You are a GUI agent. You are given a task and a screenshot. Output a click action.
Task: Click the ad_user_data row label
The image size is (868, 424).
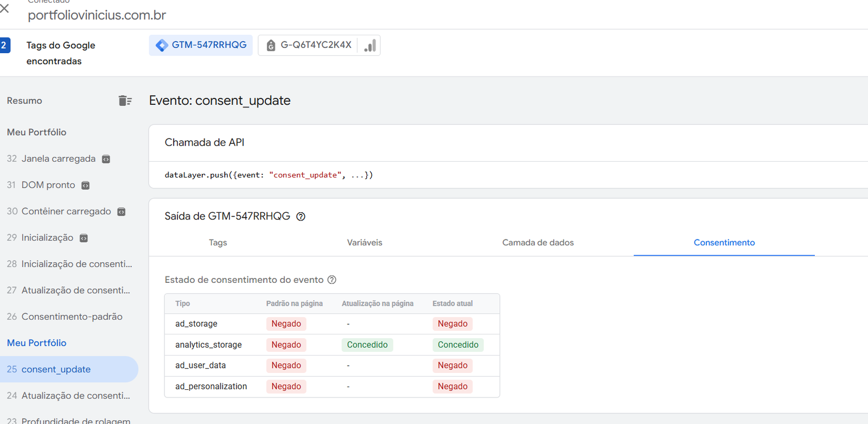point(200,365)
